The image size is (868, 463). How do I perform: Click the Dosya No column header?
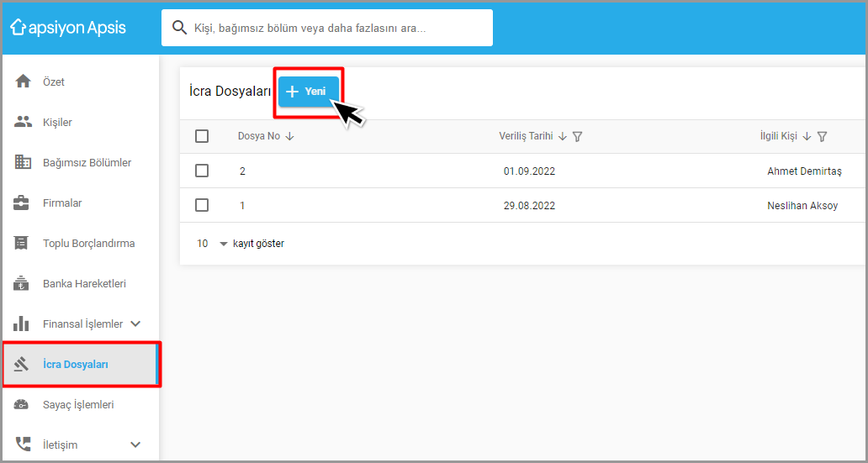pos(258,136)
